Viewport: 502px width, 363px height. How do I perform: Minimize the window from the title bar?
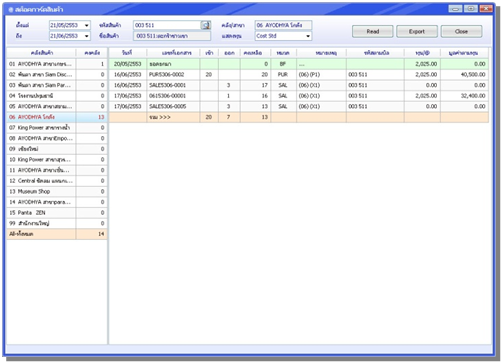point(455,9)
